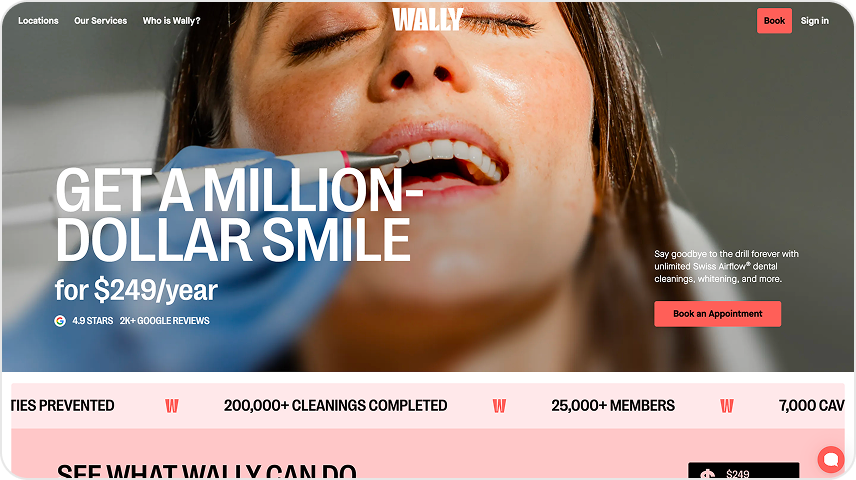
Task: Open the Who is Wally? page
Action: coord(171,21)
